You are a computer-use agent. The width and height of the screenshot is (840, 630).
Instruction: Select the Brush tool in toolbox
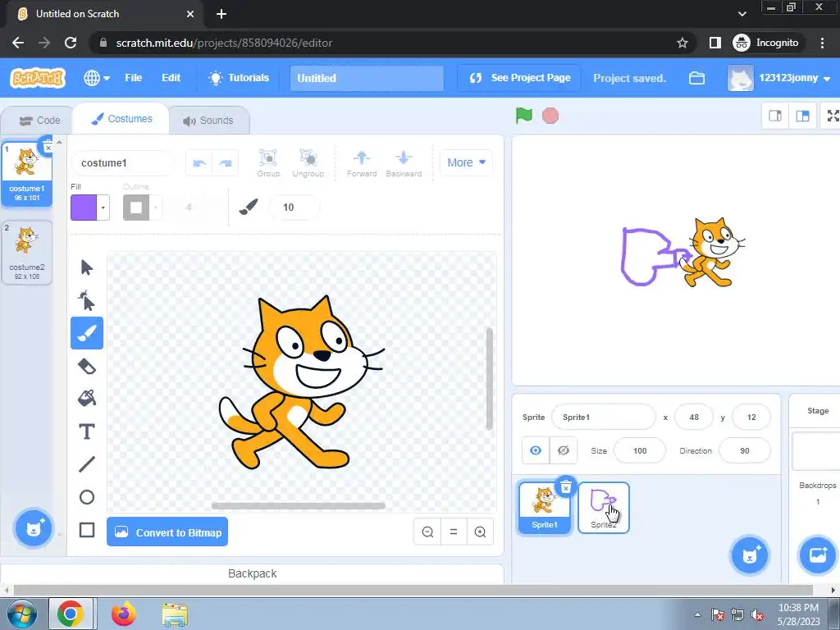(x=87, y=333)
